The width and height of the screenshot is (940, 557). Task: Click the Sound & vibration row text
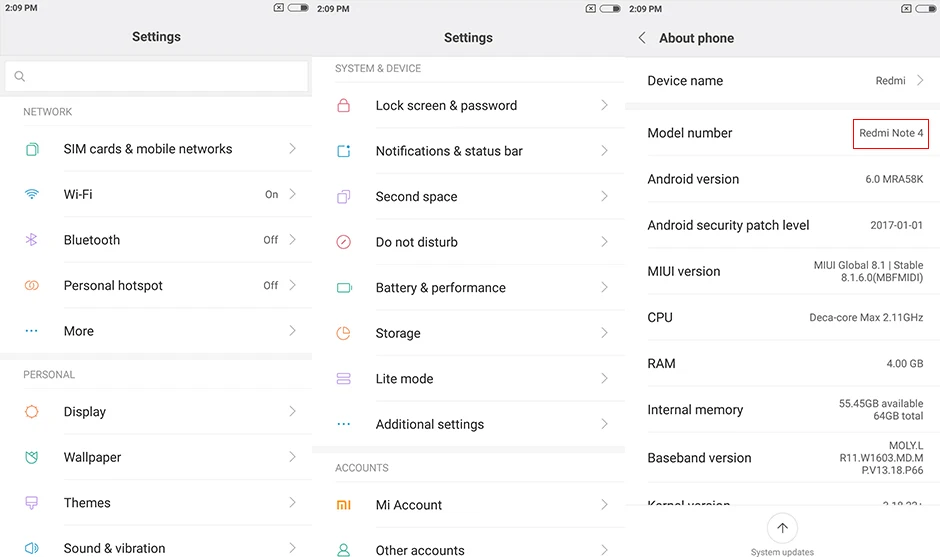click(x=115, y=549)
